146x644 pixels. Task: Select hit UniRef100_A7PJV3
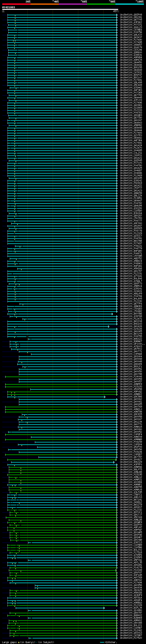pos(131,100)
